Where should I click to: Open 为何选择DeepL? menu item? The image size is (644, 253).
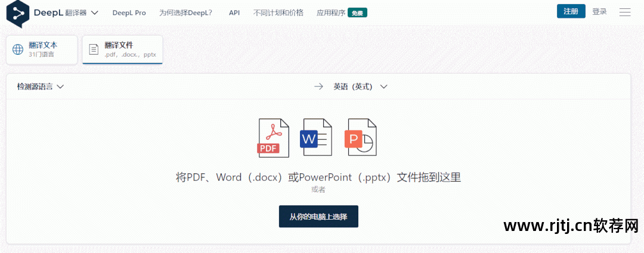point(185,13)
